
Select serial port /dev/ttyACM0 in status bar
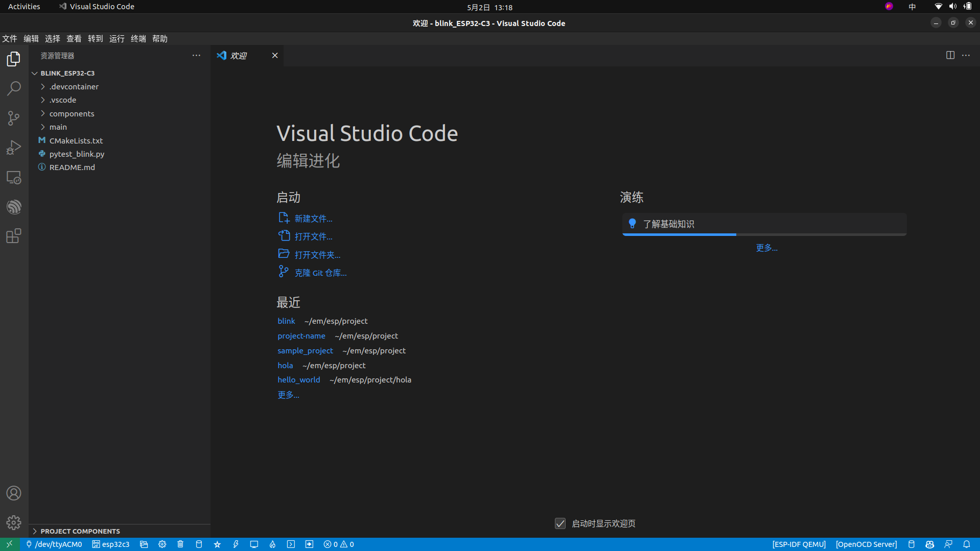click(54, 544)
